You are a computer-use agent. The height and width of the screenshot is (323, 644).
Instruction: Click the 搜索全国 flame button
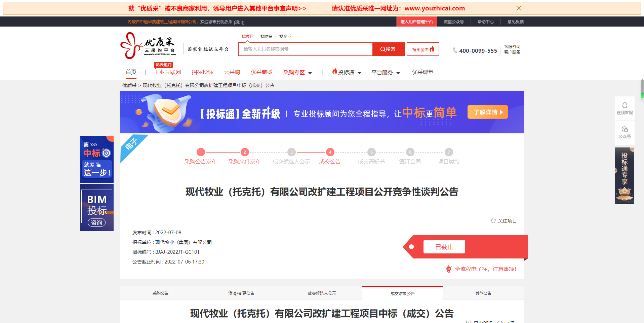pos(423,49)
